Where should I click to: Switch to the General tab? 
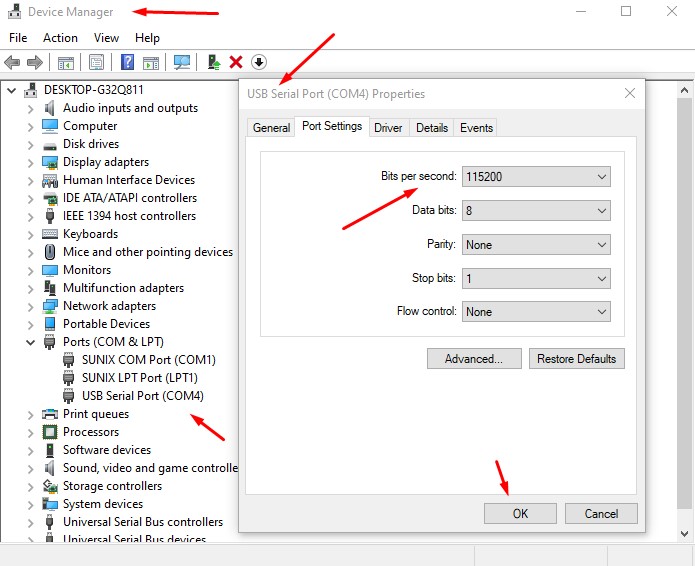(x=271, y=128)
